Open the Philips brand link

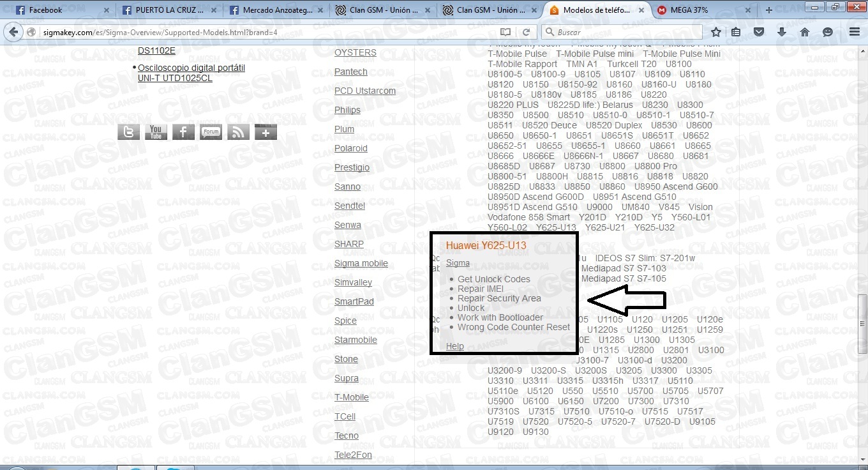[347, 110]
